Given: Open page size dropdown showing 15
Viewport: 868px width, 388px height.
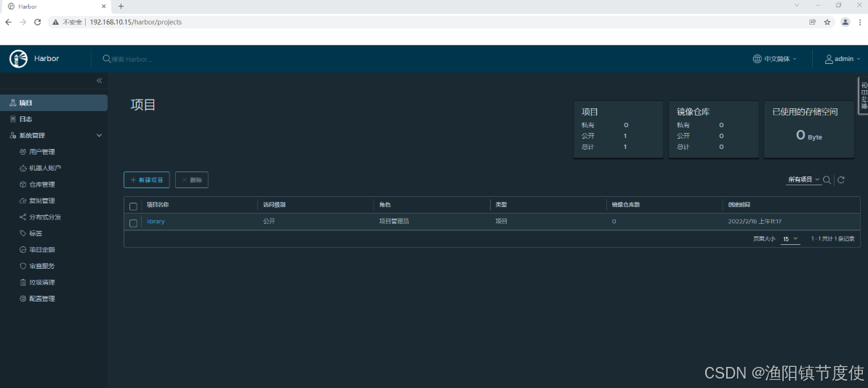Looking at the screenshot, I should click(790, 239).
